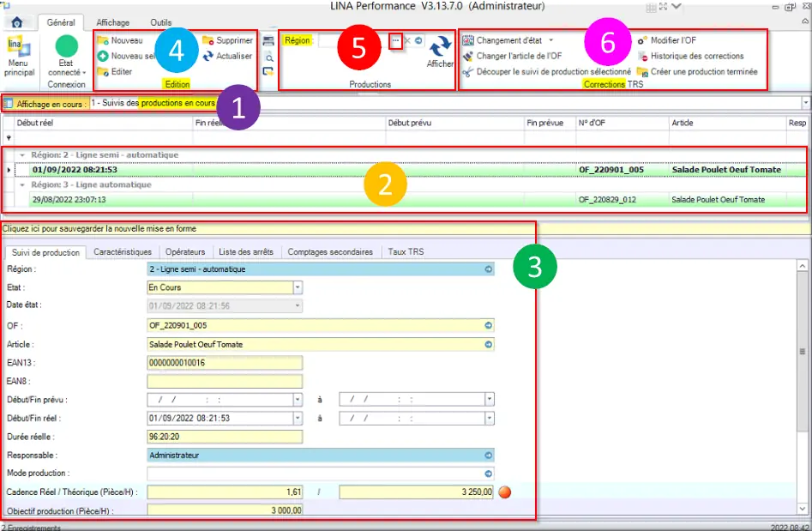Open the Fin réel date picker
This screenshot has width=812, height=531.
[490, 419]
